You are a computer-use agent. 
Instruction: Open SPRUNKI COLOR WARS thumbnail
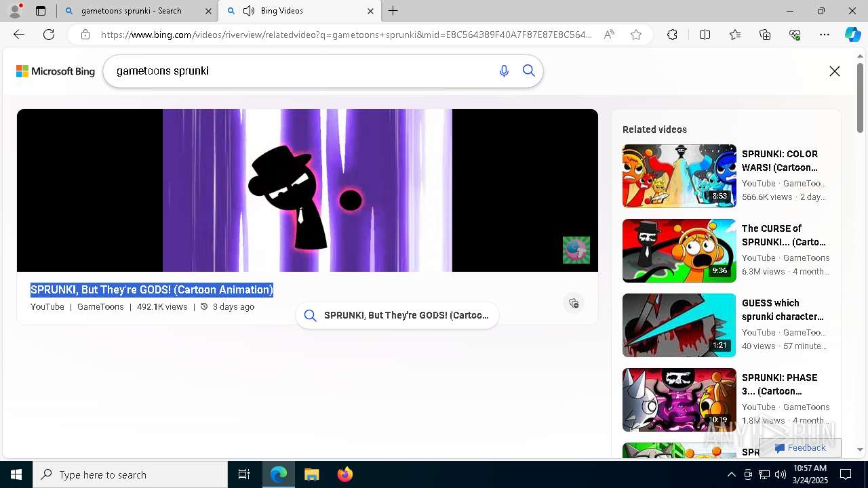679,176
